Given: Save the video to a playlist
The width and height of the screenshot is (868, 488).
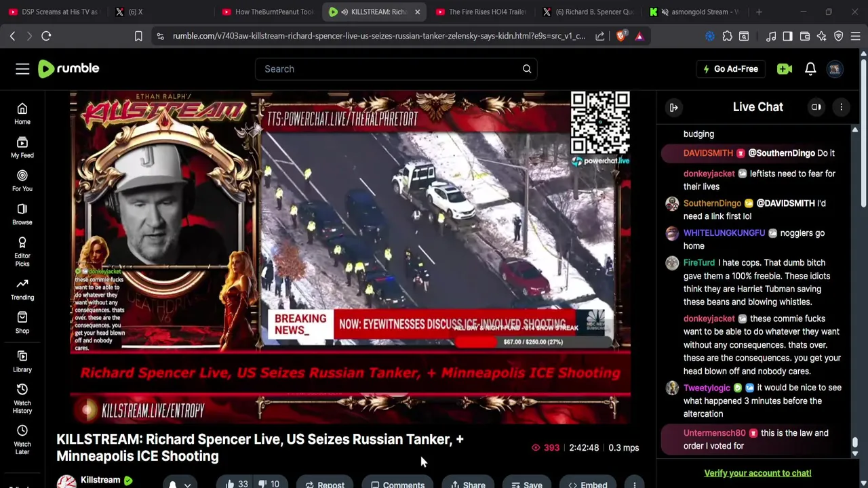Looking at the screenshot, I should [x=526, y=485].
